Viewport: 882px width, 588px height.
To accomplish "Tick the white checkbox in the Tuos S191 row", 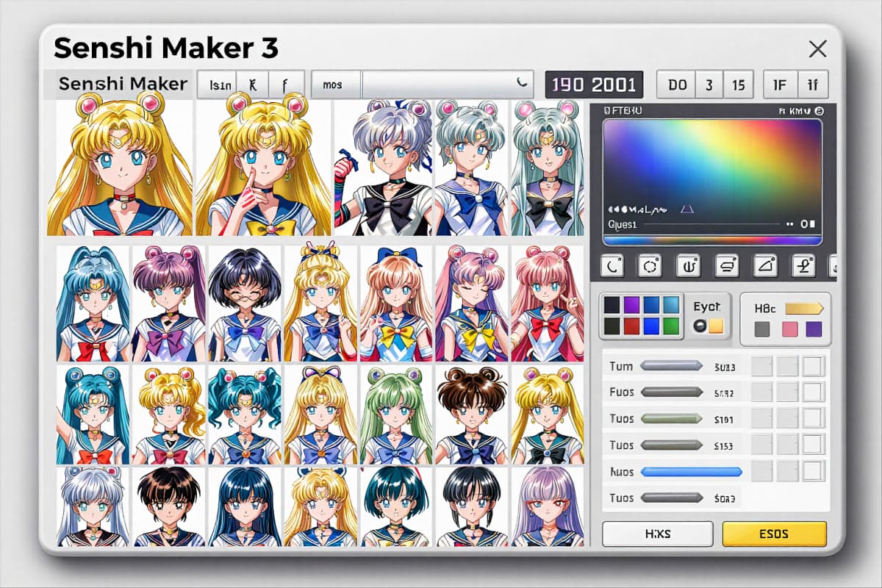I will click(813, 418).
